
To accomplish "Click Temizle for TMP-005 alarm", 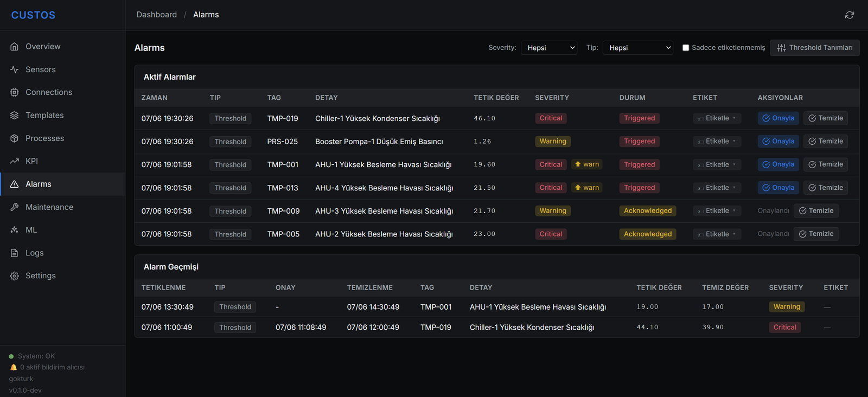I will click(816, 234).
